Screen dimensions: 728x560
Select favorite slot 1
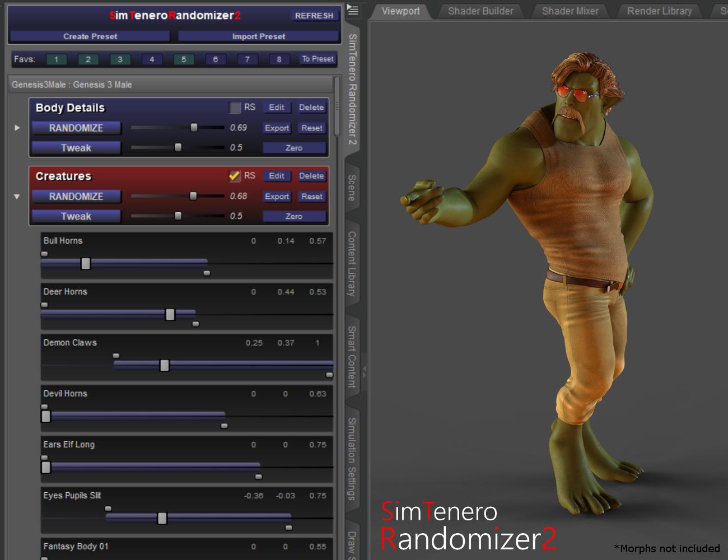(x=56, y=59)
